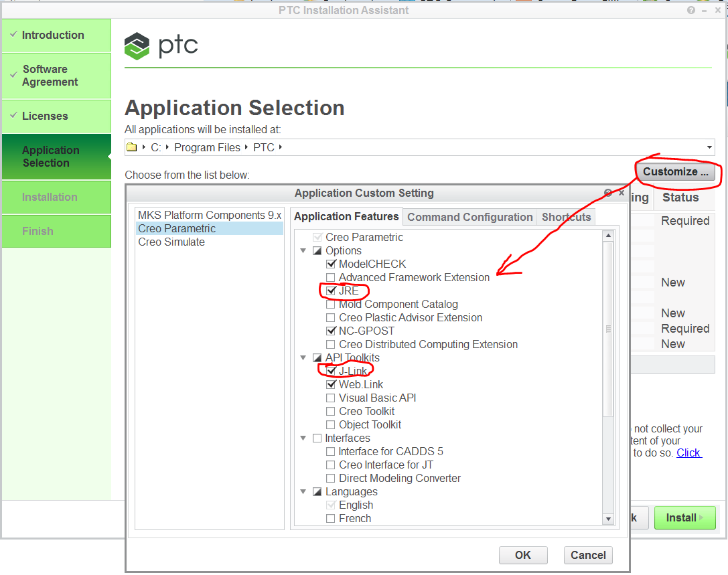Click the arrow after PTC path segment
This screenshot has width=728, height=575.
[x=281, y=147]
